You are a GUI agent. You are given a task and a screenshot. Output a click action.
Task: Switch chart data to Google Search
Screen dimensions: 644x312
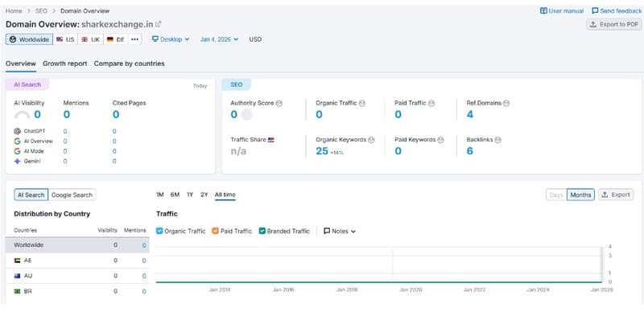(x=72, y=195)
